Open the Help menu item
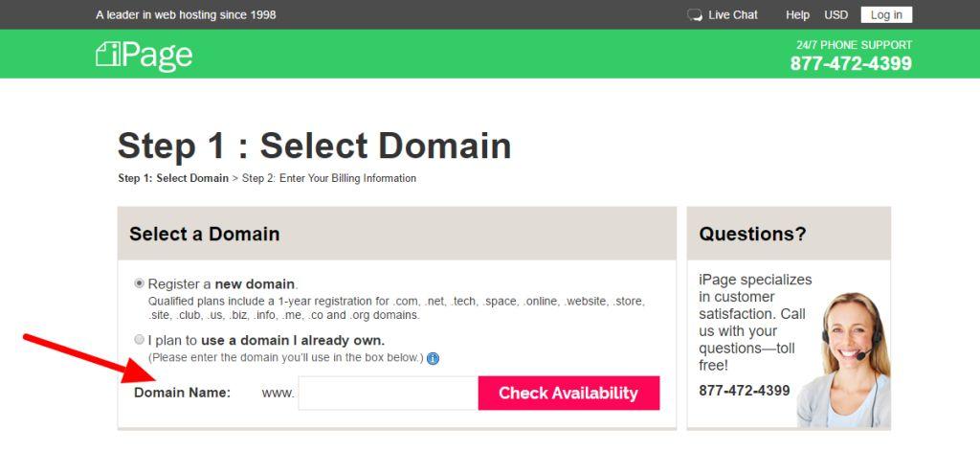The width and height of the screenshot is (980, 451). [797, 15]
